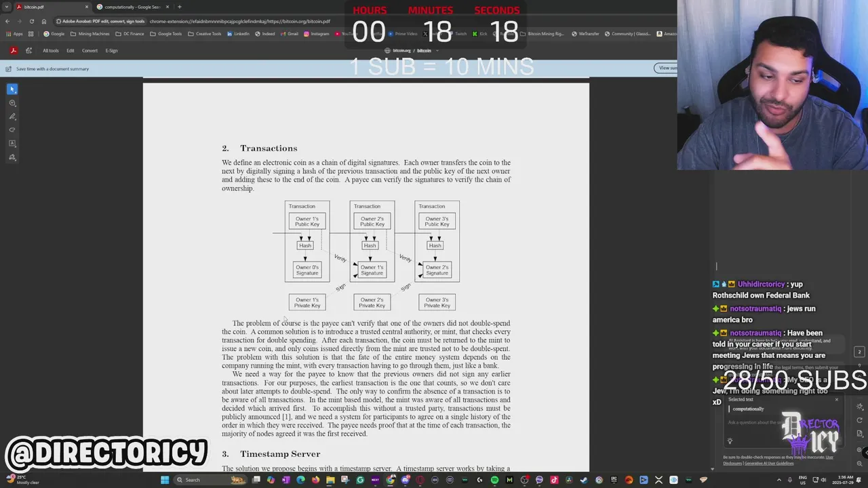The image size is (868, 488).
Task: Close the bitcoin.pdf tab
Action: [87, 7]
